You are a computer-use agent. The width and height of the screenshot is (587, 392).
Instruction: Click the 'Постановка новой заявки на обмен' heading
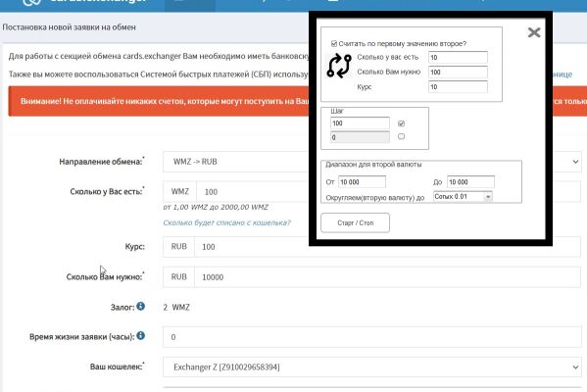pyautogui.click(x=69, y=27)
